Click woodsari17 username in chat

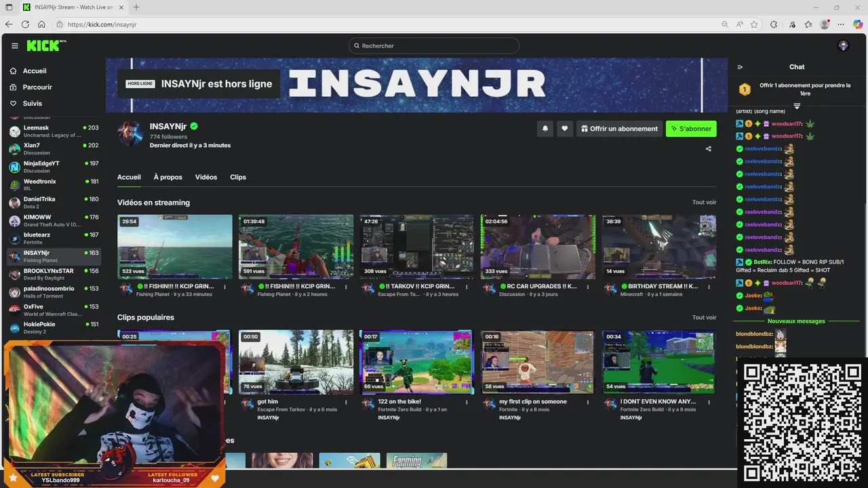coord(787,124)
